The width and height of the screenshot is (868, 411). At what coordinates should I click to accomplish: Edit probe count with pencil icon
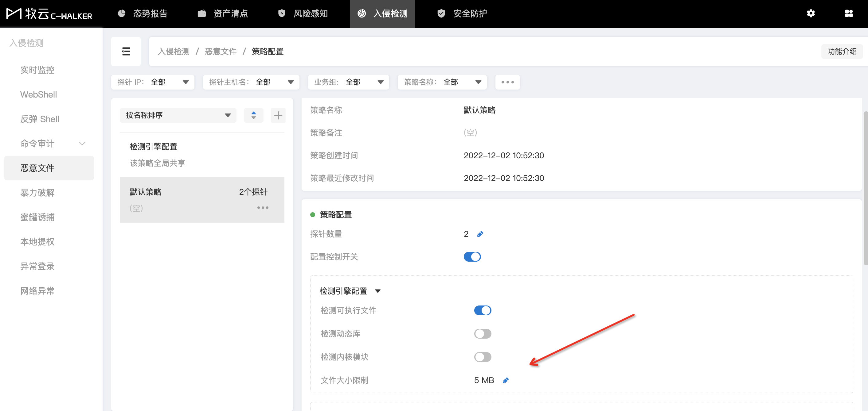[x=480, y=234]
